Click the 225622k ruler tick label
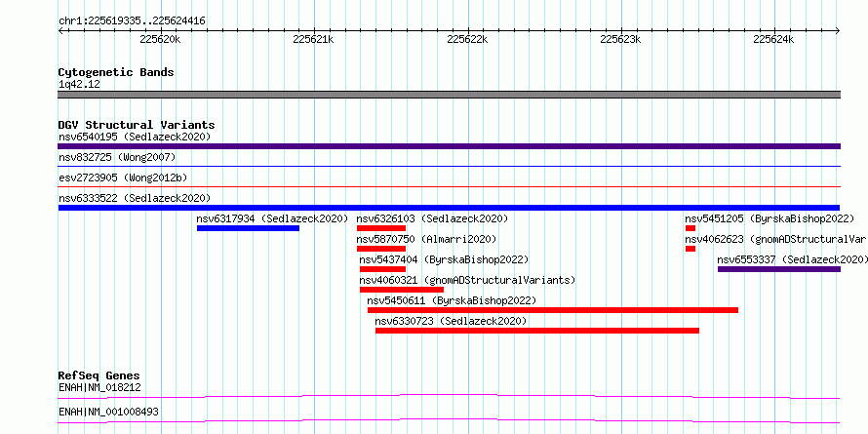 tap(467, 39)
